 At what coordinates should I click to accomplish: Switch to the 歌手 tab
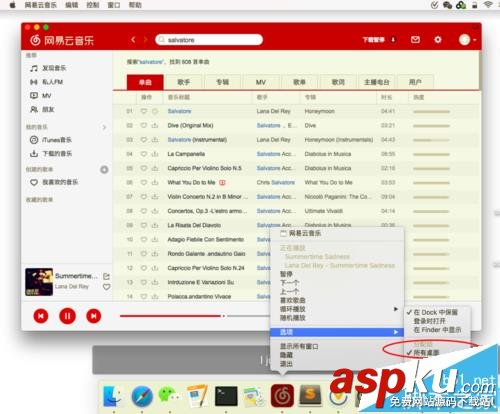(183, 82)
